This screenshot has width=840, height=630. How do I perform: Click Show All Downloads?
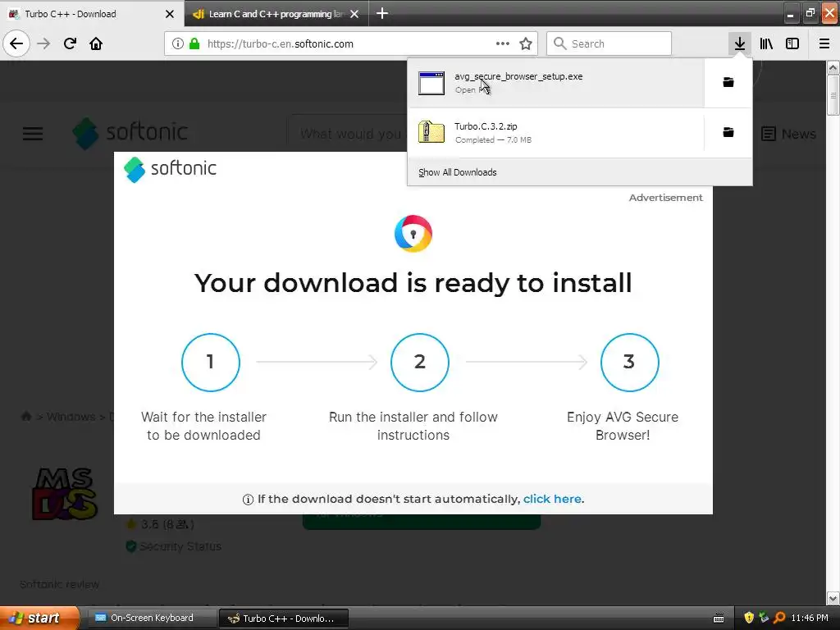tap(458, 172)
